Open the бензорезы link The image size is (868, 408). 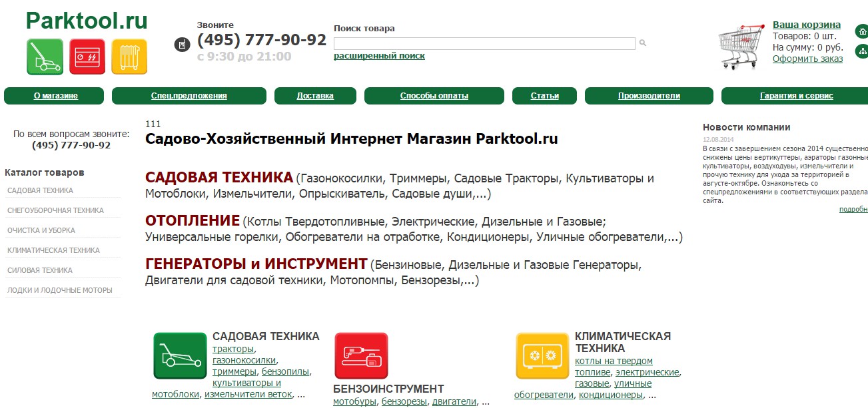pyautogui.click(x=404, y=402)
